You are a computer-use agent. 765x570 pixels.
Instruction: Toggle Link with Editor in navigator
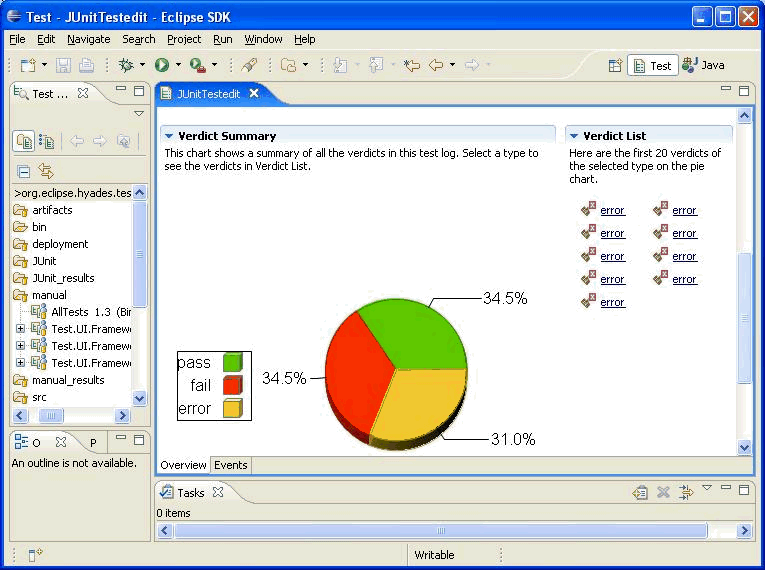[46, 171]
